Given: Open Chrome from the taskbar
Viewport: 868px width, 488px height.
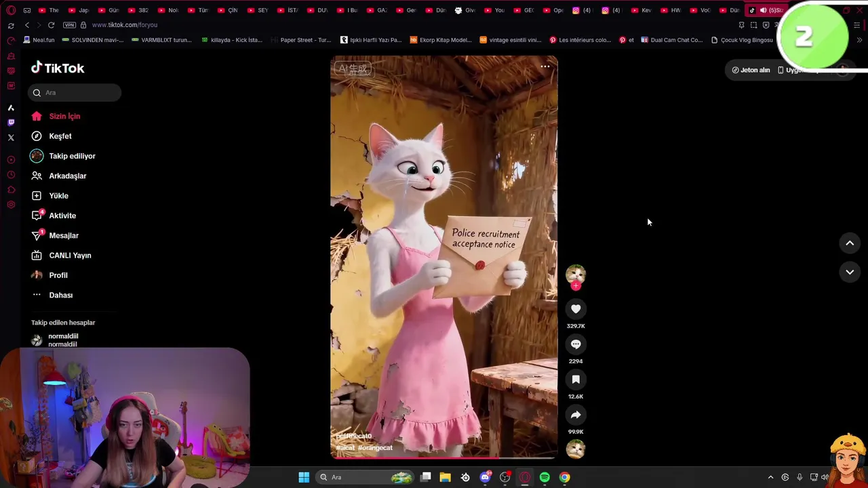Looking at the screenshot, I should click(x=564, y=477).
